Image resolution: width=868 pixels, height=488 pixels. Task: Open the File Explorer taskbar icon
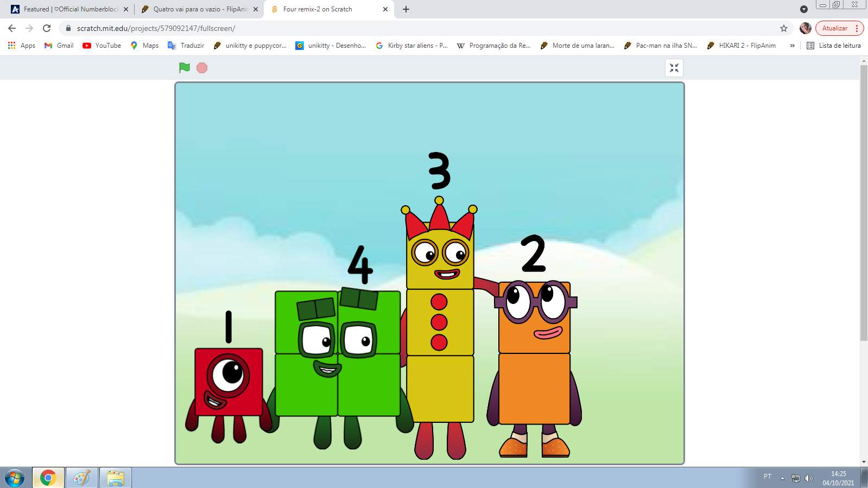[x=116, y=478]
